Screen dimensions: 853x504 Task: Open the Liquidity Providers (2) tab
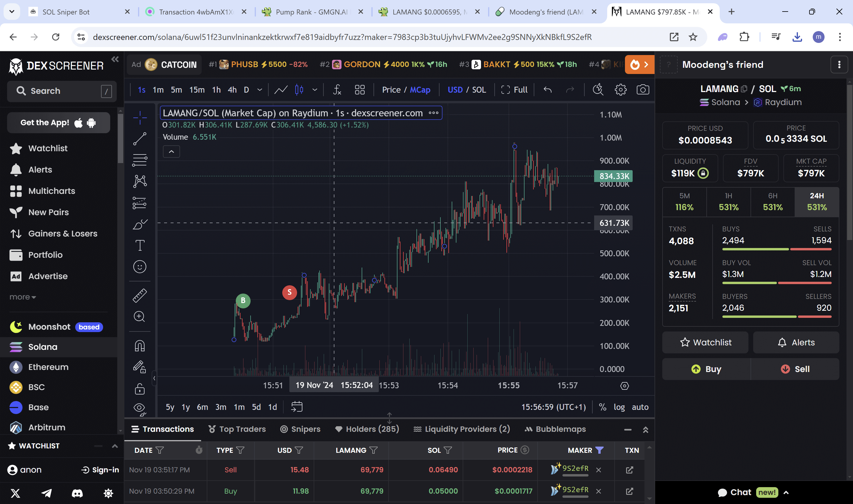[x=461, y=429]
